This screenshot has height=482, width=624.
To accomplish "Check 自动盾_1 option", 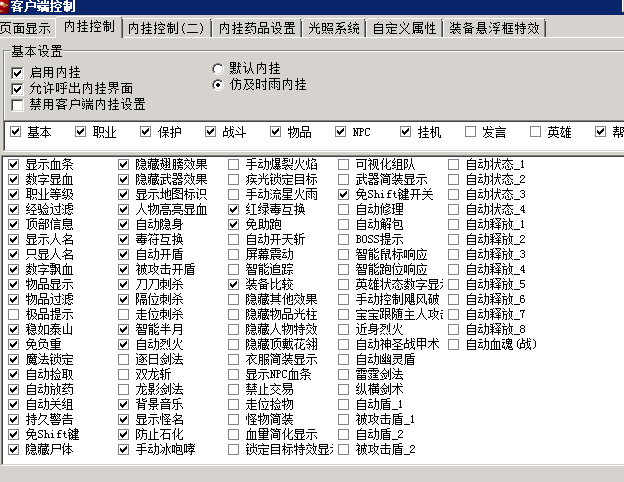I will [x=343, y=404].
